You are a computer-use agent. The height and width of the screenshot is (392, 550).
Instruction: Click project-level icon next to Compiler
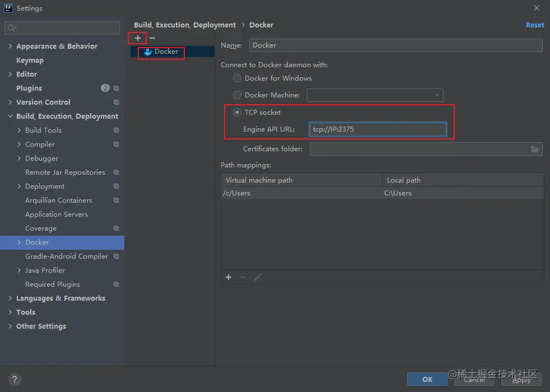tap(116, 144)
